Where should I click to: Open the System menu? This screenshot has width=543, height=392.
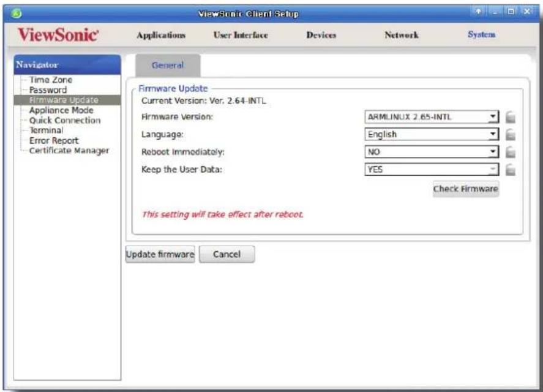coord(481,34)
